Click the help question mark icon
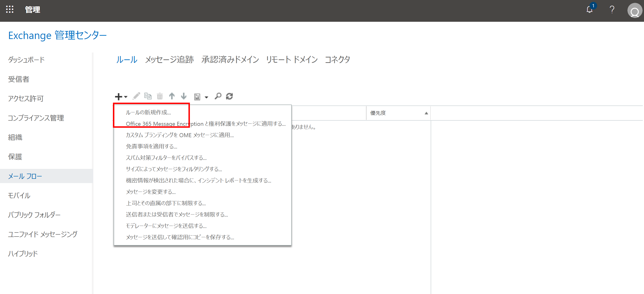The image size is (644, 294). point(612,10)
